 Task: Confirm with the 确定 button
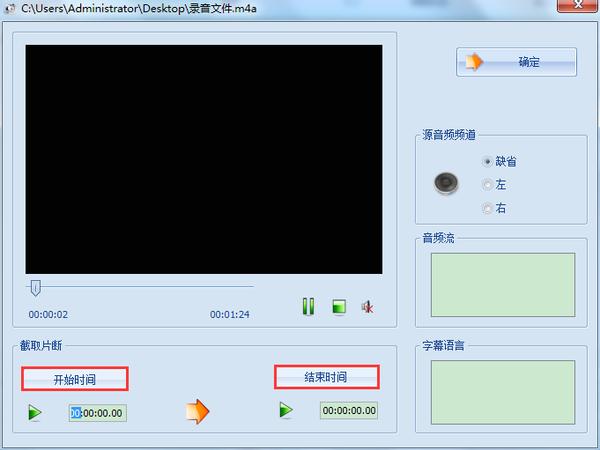(x=516, y=62)
